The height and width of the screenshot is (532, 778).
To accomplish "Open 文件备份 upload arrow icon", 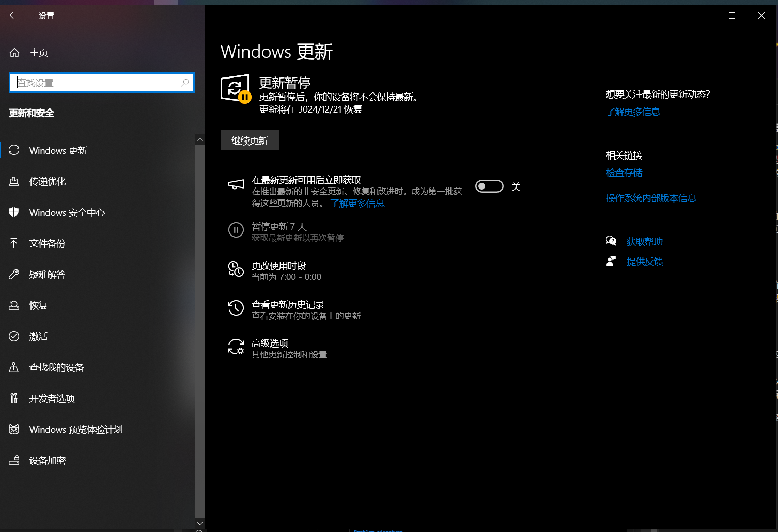I will (x=14, y=243).
